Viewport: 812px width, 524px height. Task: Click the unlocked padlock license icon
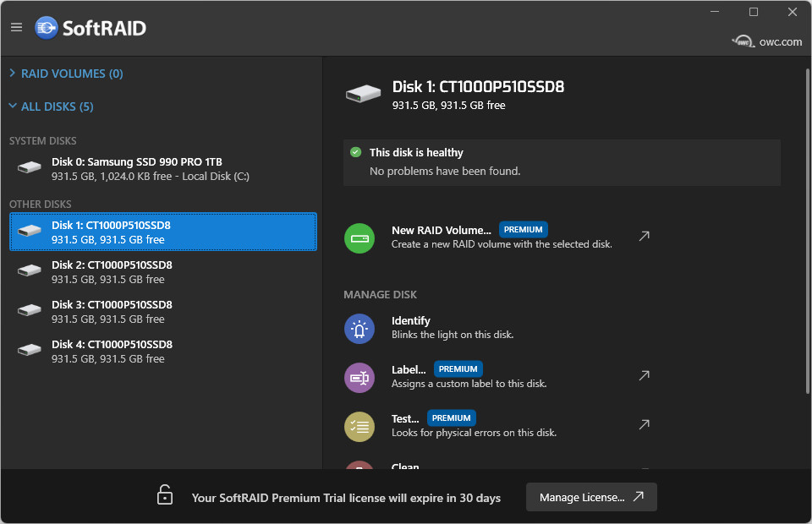tap(165, 494)
